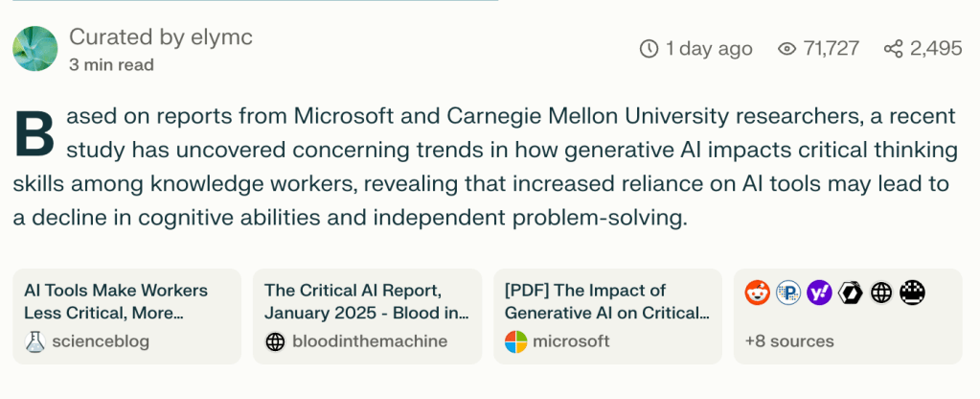Click the scienceblog flask favicon
980x399 pixels.
tap(34, 341)
